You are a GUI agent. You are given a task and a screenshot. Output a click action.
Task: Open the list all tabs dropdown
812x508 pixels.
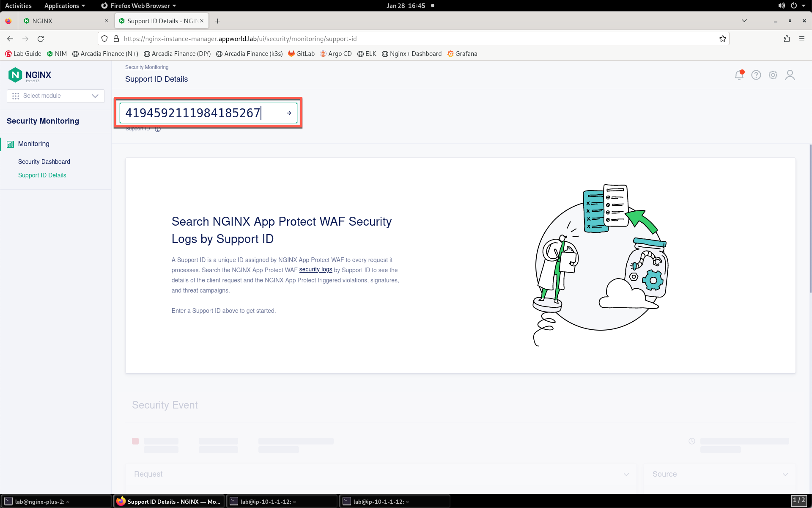pos(744,21)
